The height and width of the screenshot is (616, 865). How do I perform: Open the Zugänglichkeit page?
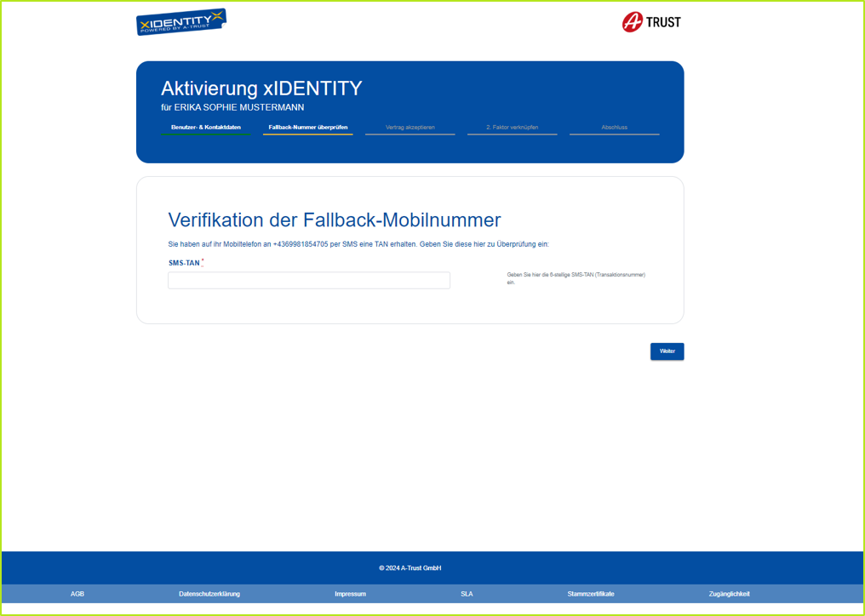pos(730,594)
